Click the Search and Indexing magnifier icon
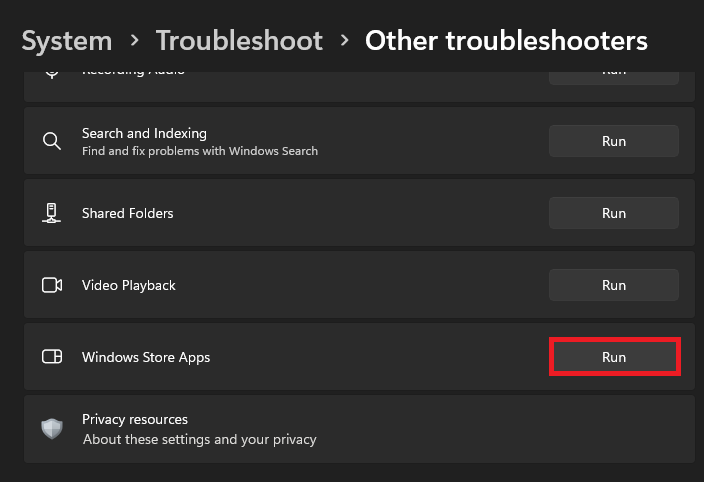704x482 pixels. [x=52, y=141]
